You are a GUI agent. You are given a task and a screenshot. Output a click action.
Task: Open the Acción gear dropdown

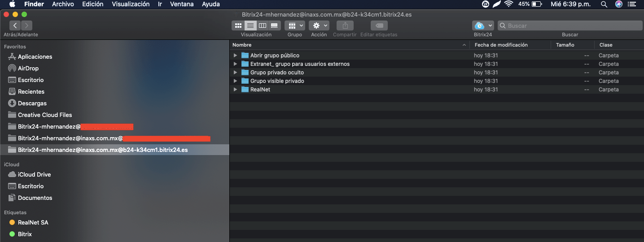pyautogui.click(x=319, y=26)
